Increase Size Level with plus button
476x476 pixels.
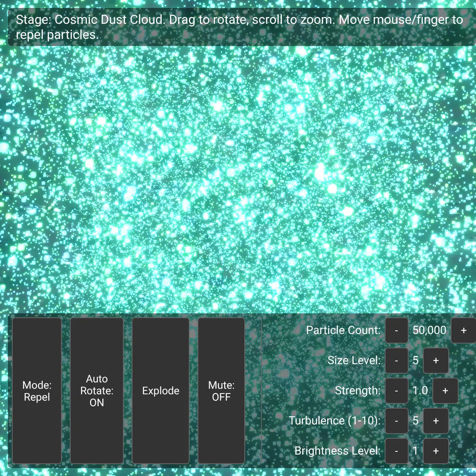436,361
